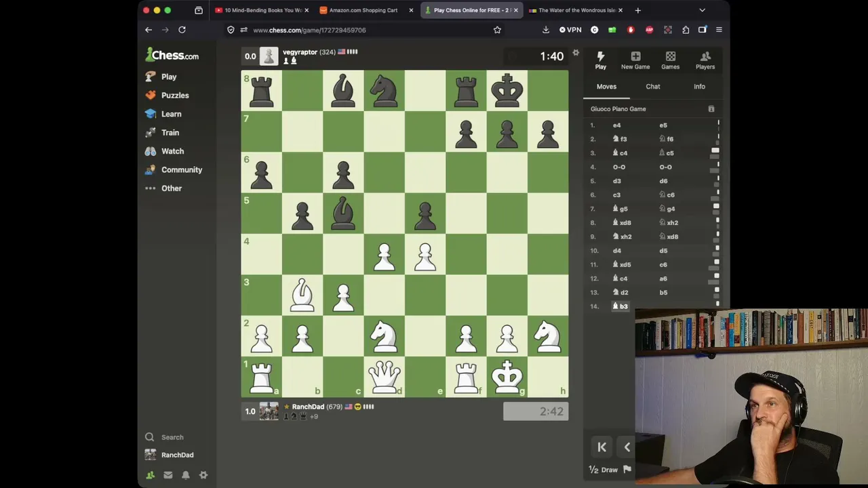Click the sidebar Search field
Viewport: 868px width, 488px height.
click(172, 437)
